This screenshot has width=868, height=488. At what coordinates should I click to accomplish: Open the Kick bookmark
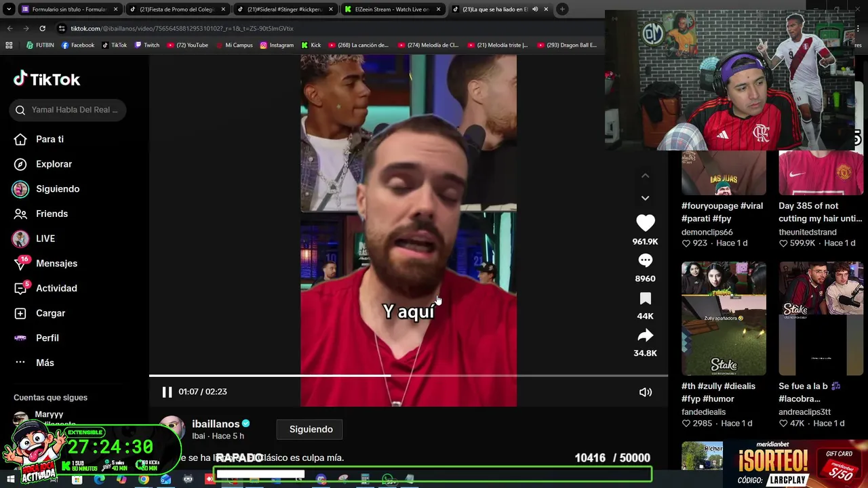tap(311, 45)
